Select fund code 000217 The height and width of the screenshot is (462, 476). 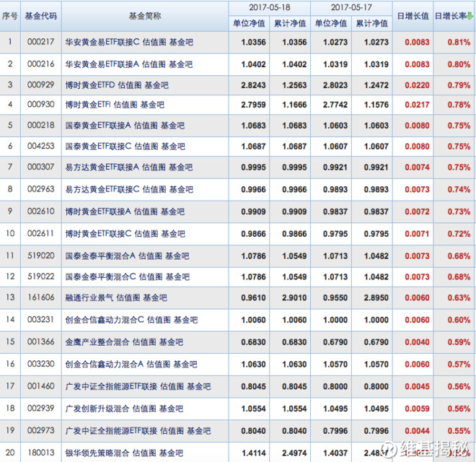coord(40,42)
